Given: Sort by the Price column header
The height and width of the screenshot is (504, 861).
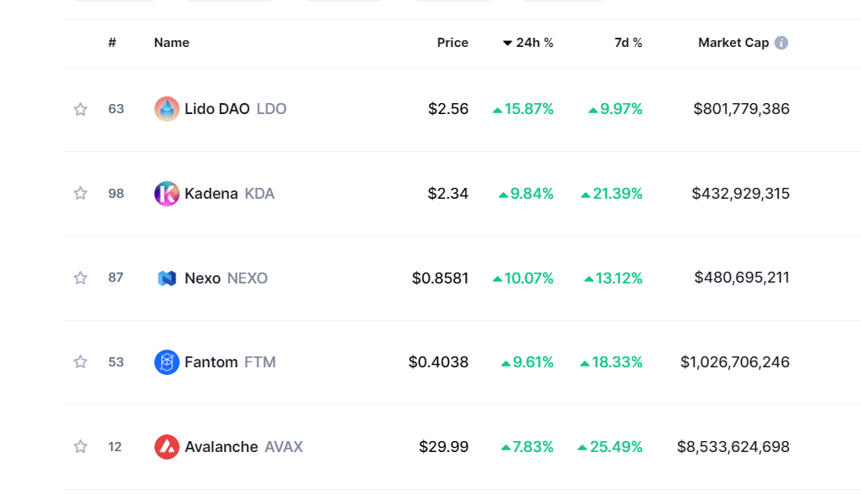Looking at the screenshot, I should pos(452,43).
